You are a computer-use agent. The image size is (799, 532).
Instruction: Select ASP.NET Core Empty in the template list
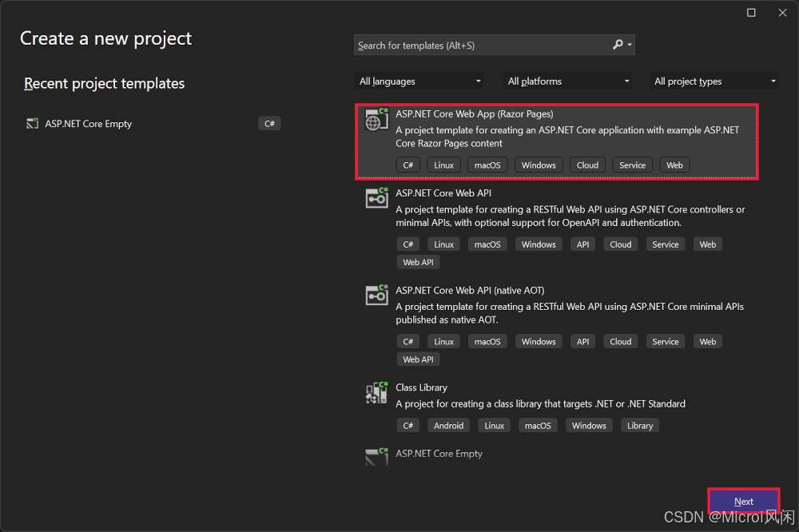pyautogui.click(x=439, y=454)
